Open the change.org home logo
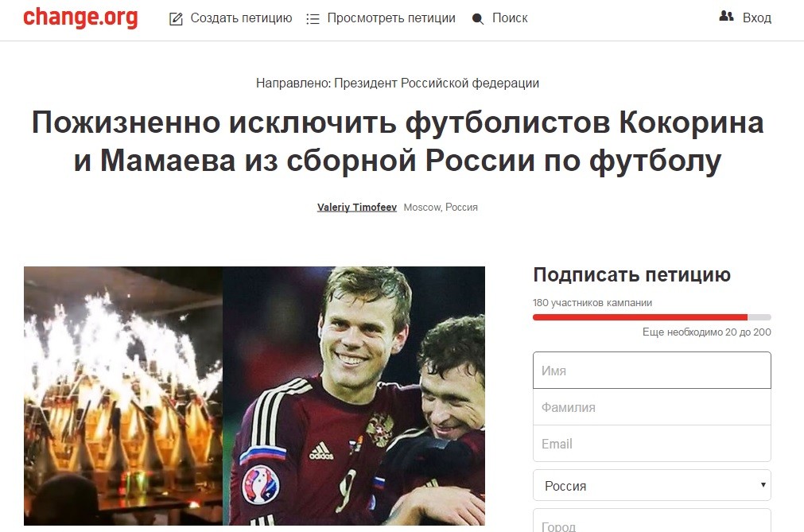 (x=80, y=17)
